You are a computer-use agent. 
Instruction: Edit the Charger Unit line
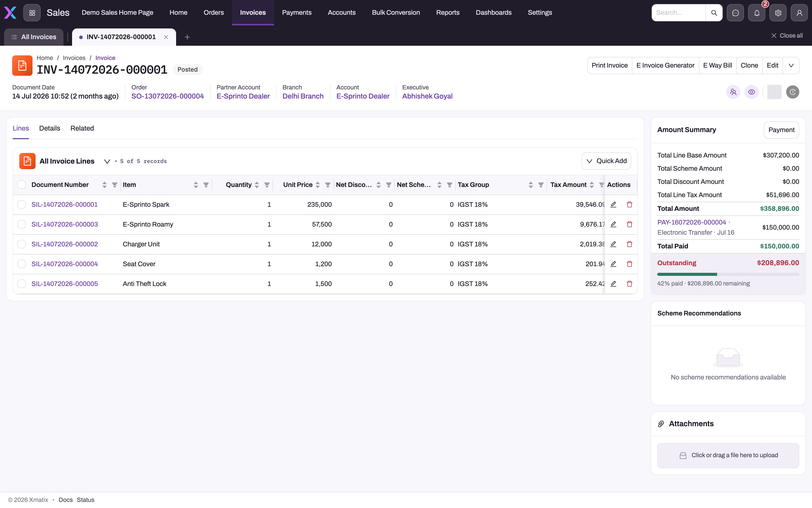[613, 244]
